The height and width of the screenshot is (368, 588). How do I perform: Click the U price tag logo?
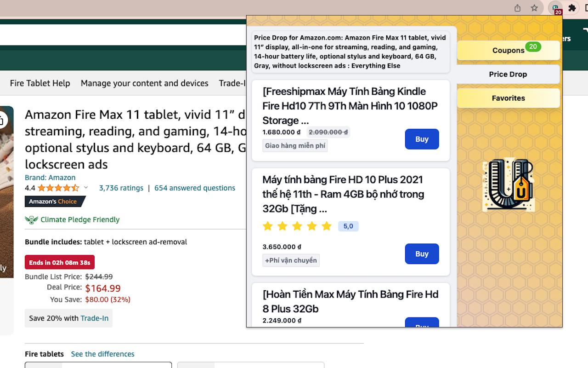coord(509,185)
